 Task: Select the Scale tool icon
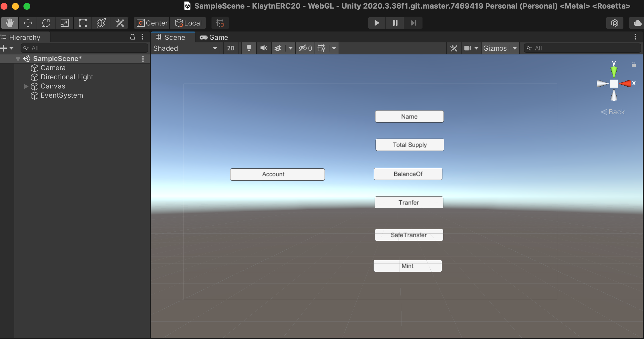tap(64, 23)
